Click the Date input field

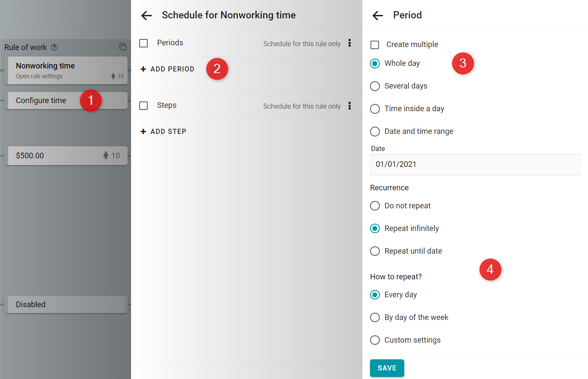[475, 164]
